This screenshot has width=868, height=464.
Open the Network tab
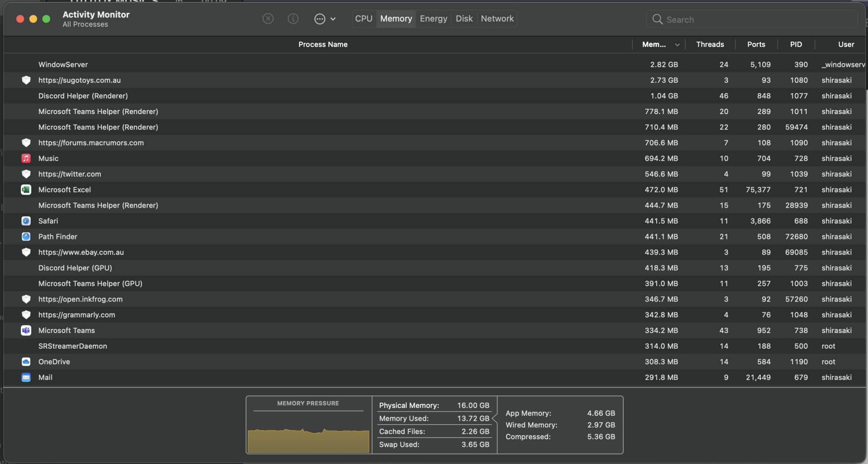(497, 19)
